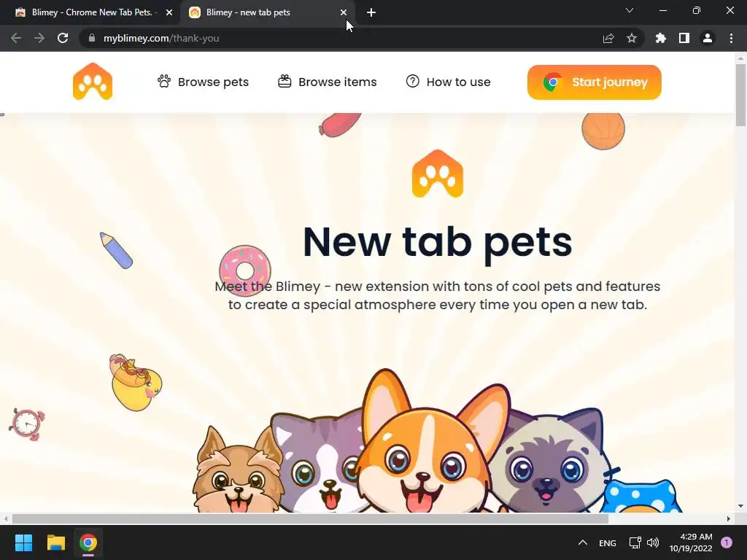The height and width of the screenshot is (560, 747).
Task: Click the orange basketball item
Action: coord(603,130)
